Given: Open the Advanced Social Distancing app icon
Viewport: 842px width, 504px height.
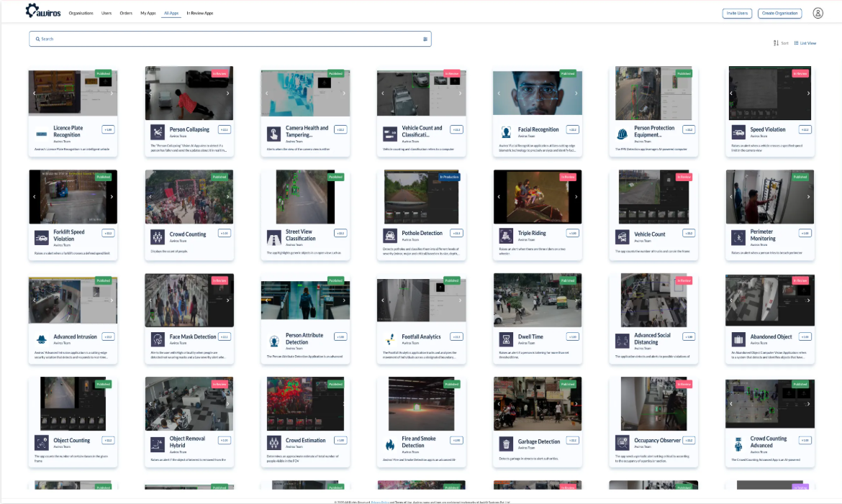Looking at the screenshot, I should coord(622,341).
